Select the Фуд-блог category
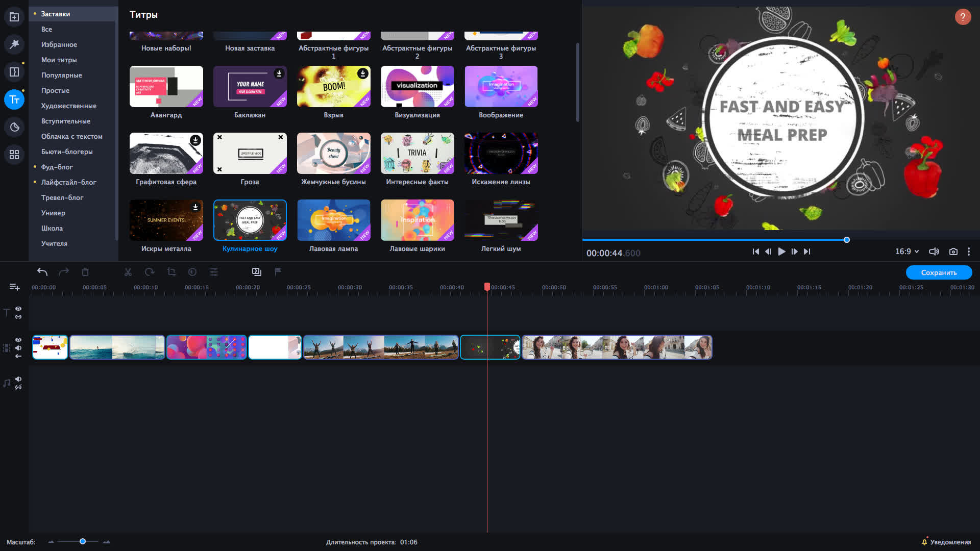 point(57,167)
